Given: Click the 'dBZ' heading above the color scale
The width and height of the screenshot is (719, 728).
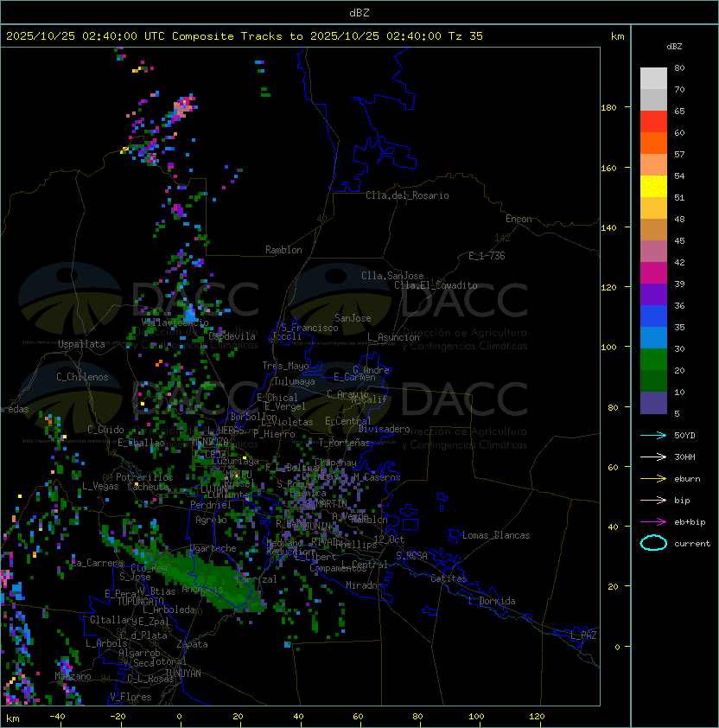Looking at the screenshot, I should tap(674, 47).
